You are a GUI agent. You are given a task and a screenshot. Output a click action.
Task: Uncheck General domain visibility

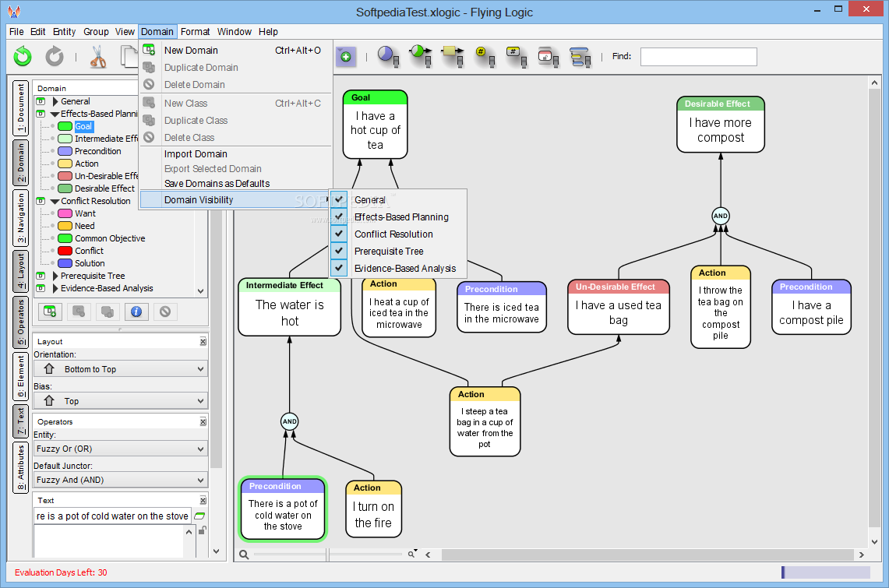click(338, 199)
